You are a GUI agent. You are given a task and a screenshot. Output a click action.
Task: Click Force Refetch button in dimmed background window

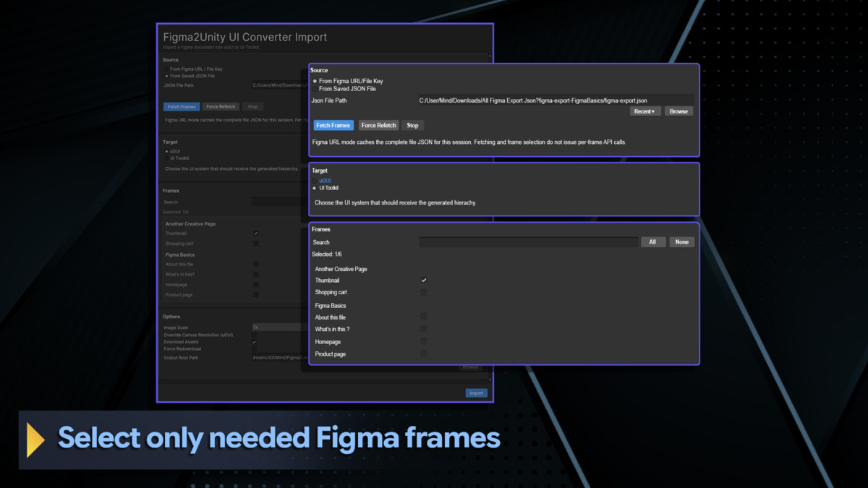(x=220, y=106)
